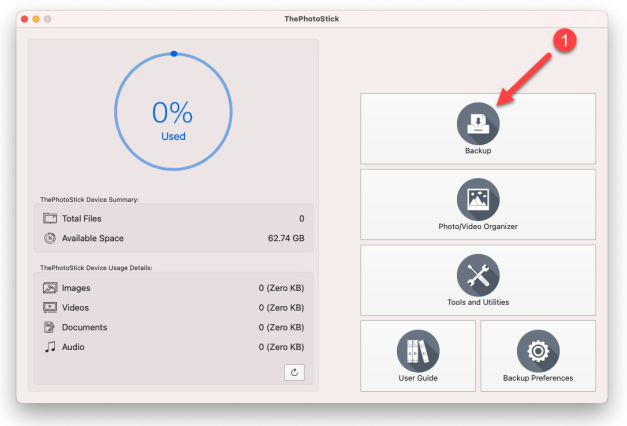Launch Tools and Utilities wrench icon
The height and width of the screenshot is (426, 627).
click(x=478, y=275)
